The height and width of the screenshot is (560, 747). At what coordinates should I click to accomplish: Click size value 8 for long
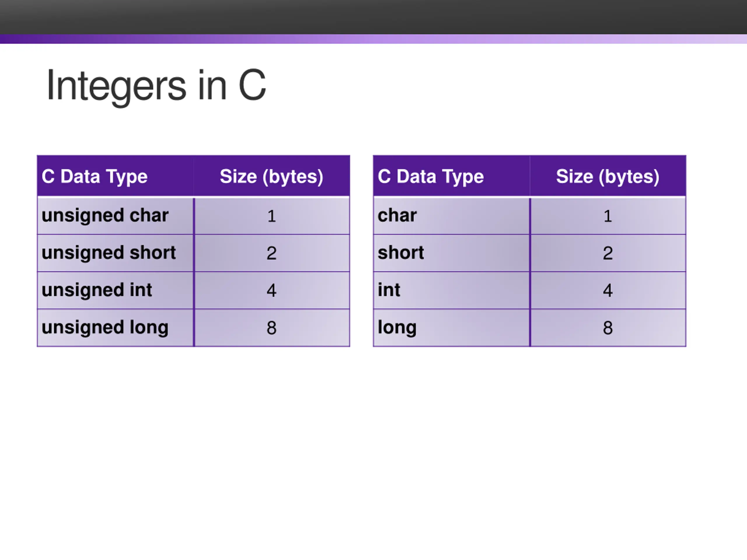coord(608,328)
